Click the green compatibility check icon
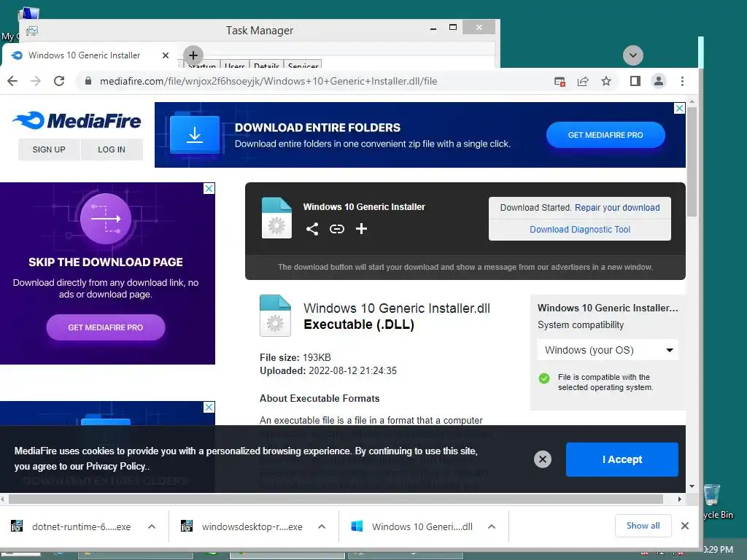This screenshot has height=560, width=747. point(544,378)
